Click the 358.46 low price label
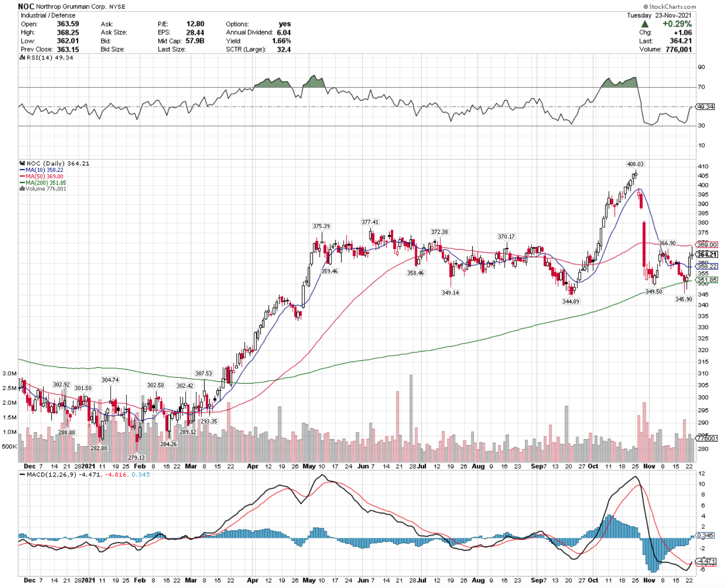726x588 pixels. pyautogui.click(x=415, y=273)
